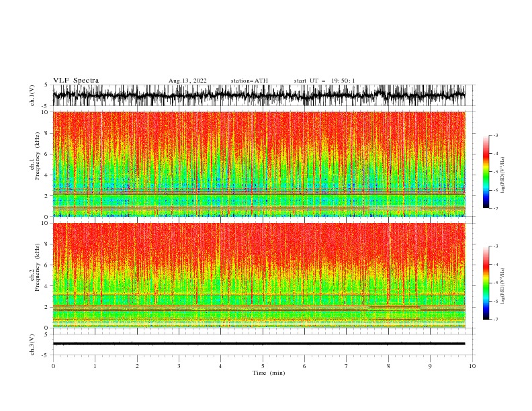
Task: Click the time axis tick label "9"
Action: click(x=430, y=366)
